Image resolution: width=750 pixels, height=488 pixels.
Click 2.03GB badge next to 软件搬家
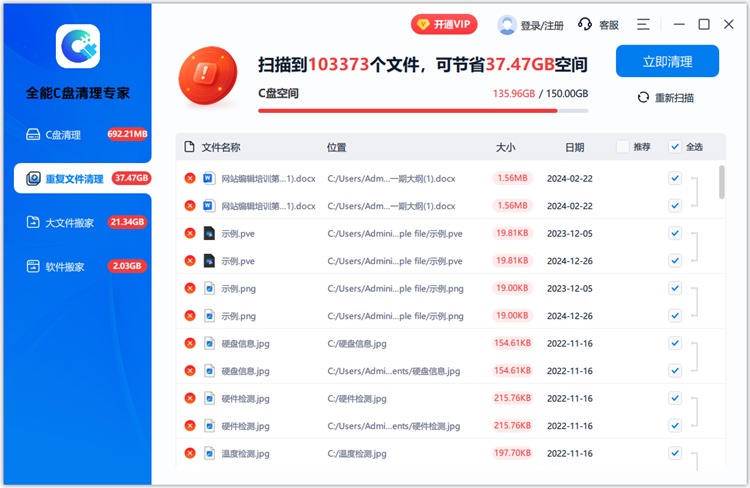click(x=127, y=266)
